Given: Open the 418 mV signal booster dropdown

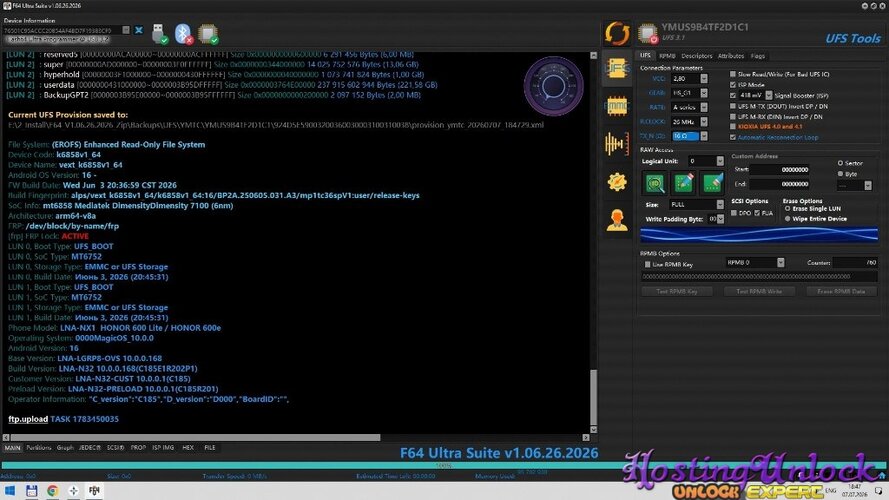Looking at the screenshot, I should [768, 95].
